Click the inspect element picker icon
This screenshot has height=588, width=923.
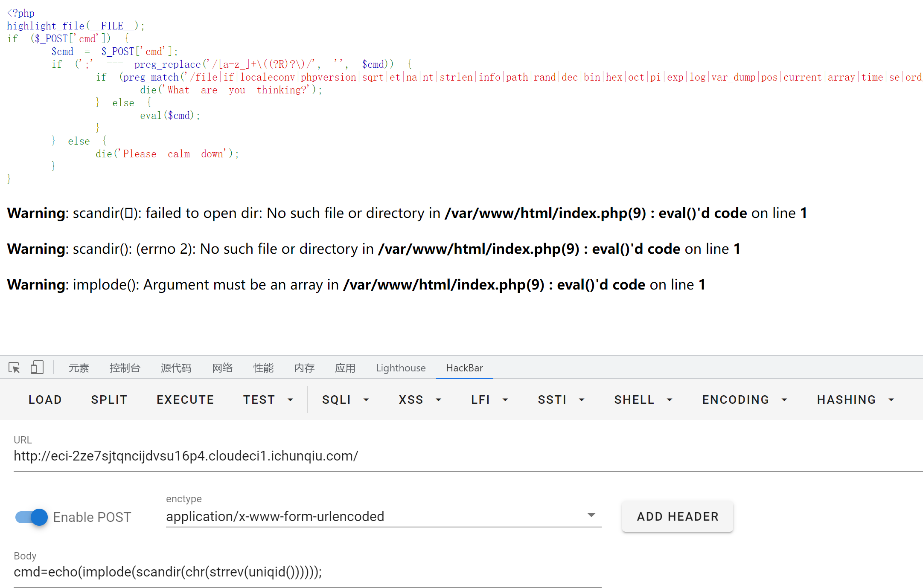[x=14, y=368]
